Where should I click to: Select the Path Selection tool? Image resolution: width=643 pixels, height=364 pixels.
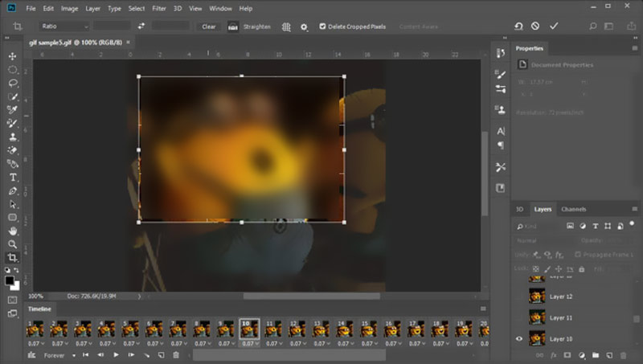click(x=12, y=204)
